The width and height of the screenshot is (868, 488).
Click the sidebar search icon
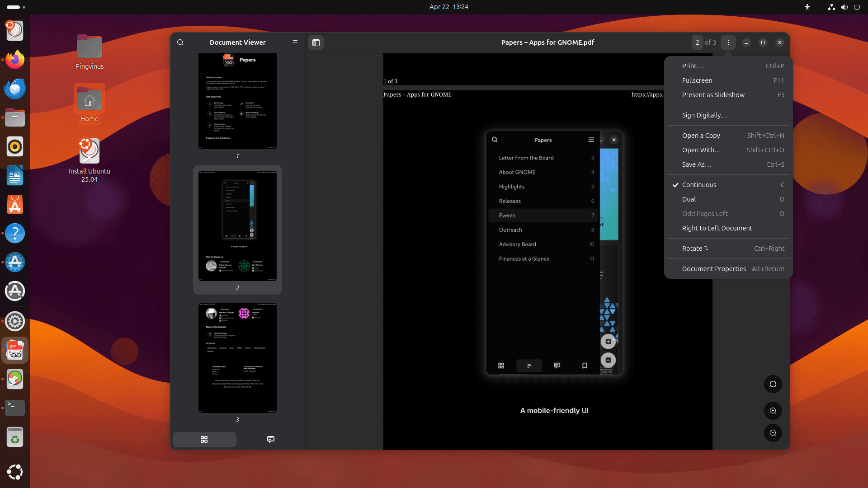point(180,42)
